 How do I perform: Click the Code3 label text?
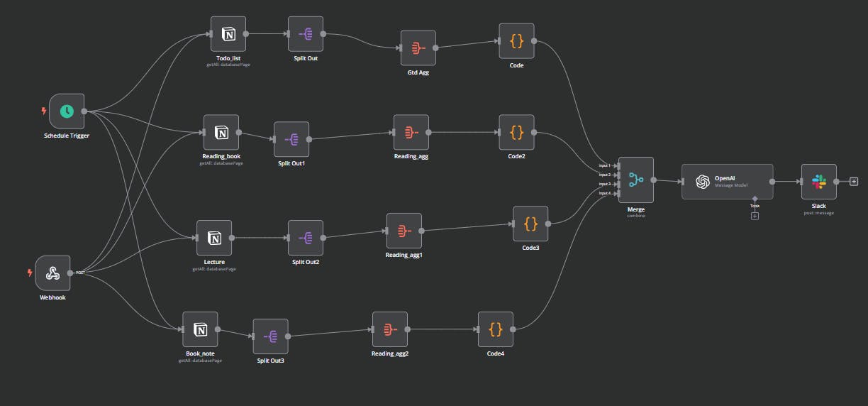coord(530,248)
